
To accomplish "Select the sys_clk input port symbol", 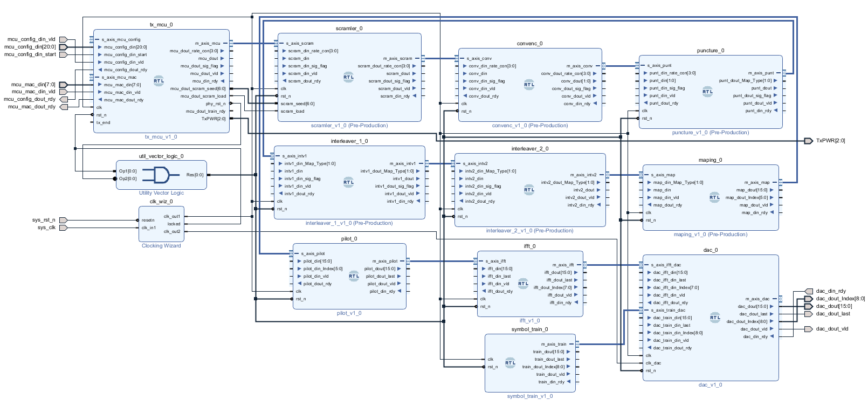I will [63, 228].
